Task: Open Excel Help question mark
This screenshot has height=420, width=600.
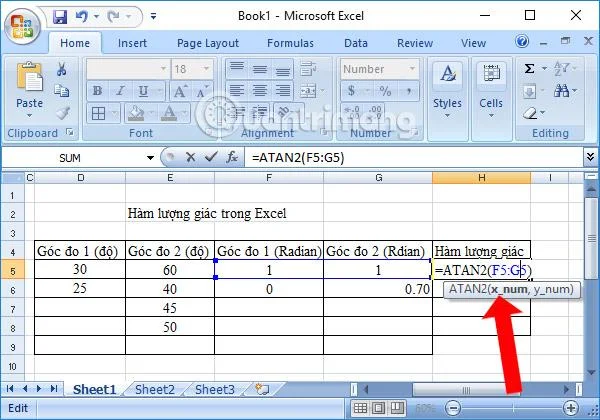Action: click(522, 41)
